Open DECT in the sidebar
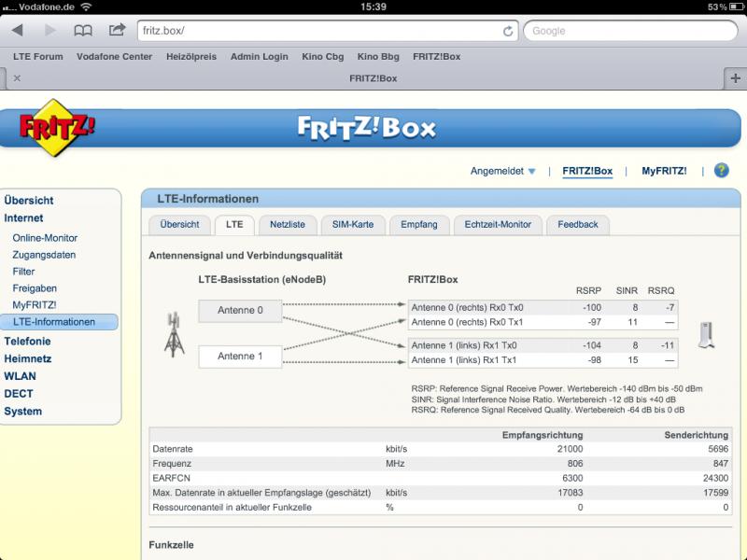The width and height of the screenshot is (747, 560). point(19,394)
